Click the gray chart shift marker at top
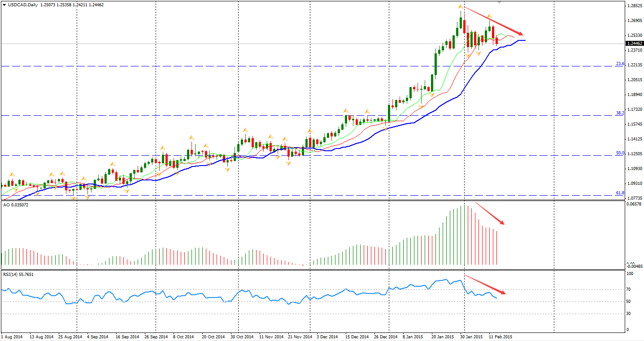The height and width of the screenshot is (341, 644). click(x=500, y=2)
